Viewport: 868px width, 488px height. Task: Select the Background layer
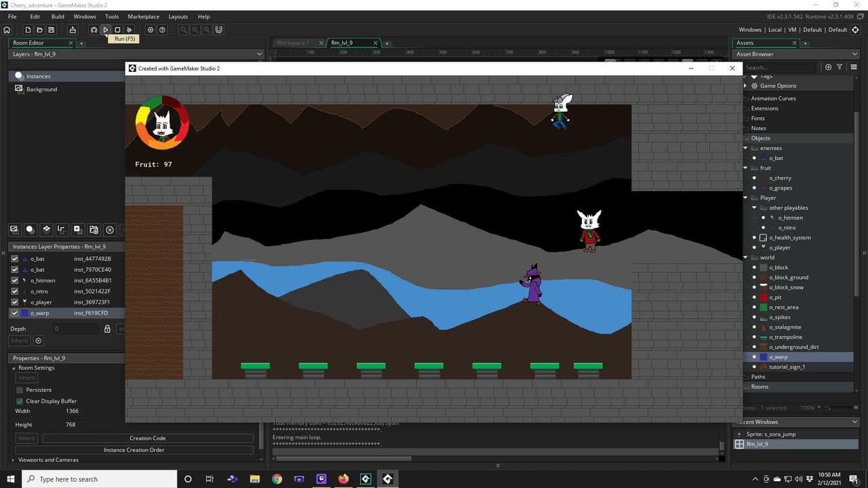click(66, 89)
